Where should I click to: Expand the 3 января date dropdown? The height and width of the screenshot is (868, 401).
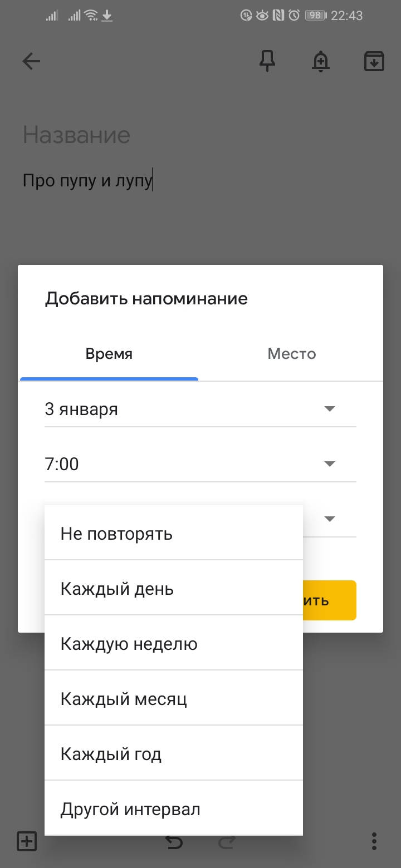pyautogui.click(x=200, y=410)
